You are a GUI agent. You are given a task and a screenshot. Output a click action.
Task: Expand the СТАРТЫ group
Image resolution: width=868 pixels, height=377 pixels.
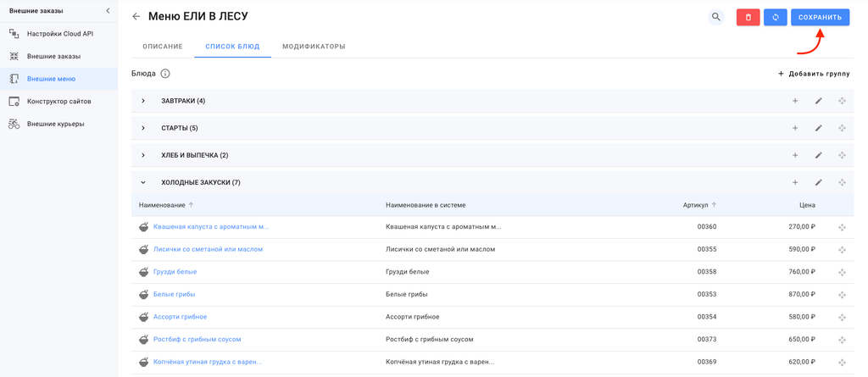pos(143,129)
